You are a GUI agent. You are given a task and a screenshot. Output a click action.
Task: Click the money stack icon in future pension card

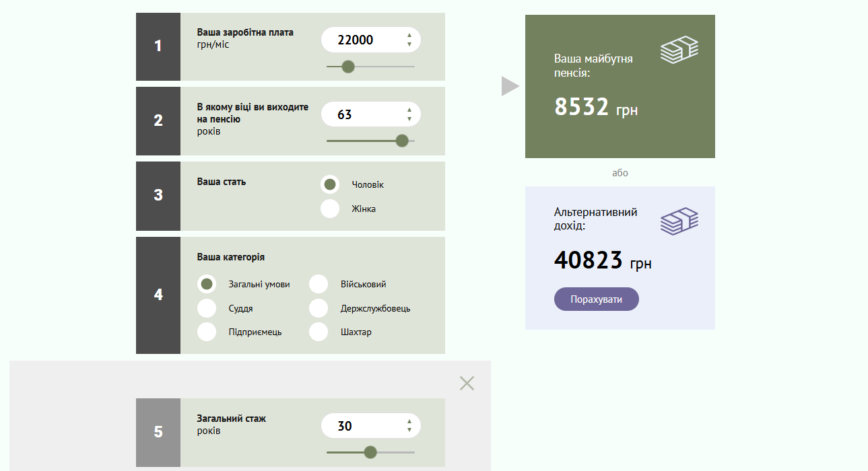[x=679, y=50]
